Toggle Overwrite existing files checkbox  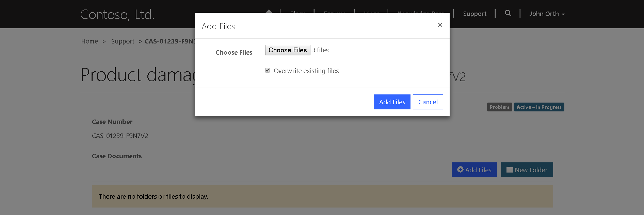pyautogui.click(x=268, y=70)
